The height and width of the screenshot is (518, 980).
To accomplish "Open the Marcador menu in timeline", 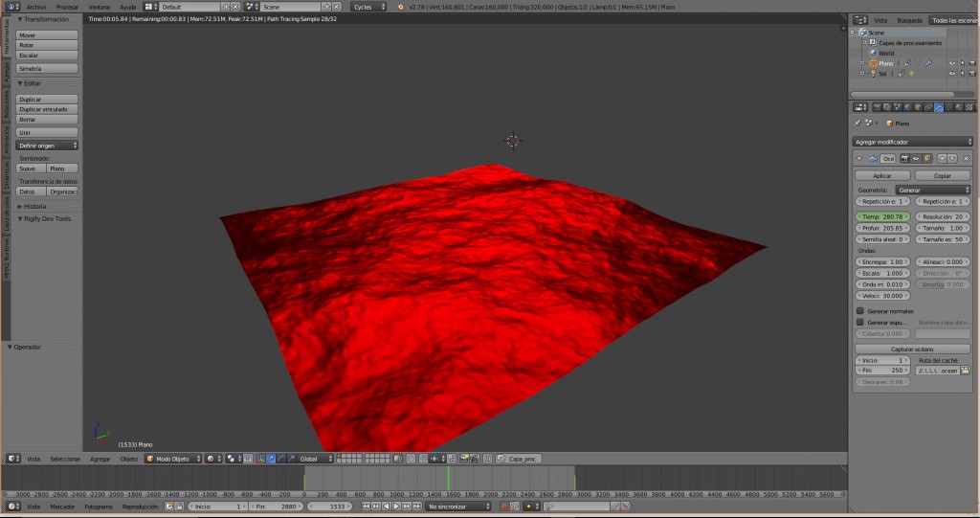I will coord(62,507).
